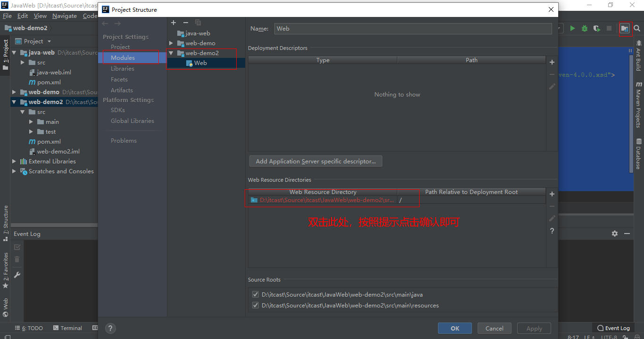The height and width of the screenshot is (339, 644).
Task: Add a new deployment descriptor
Action: click(x=552, y=62)
